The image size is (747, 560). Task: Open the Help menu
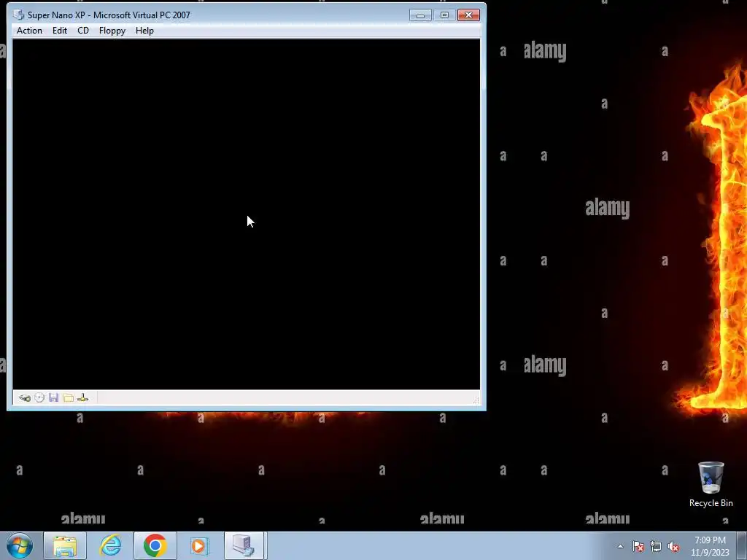tap(144, 31)
